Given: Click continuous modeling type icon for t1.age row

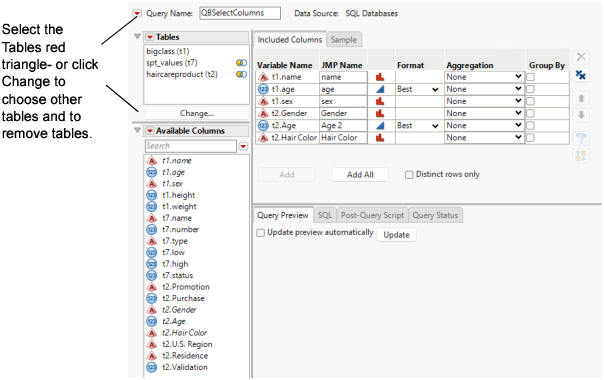Looking at the screenshot, I should click(380, 89).
